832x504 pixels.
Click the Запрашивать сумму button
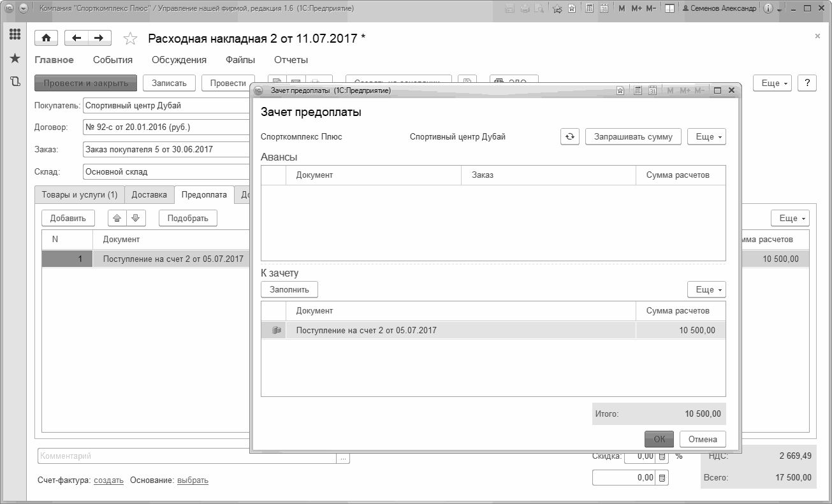tap(633, 136)
